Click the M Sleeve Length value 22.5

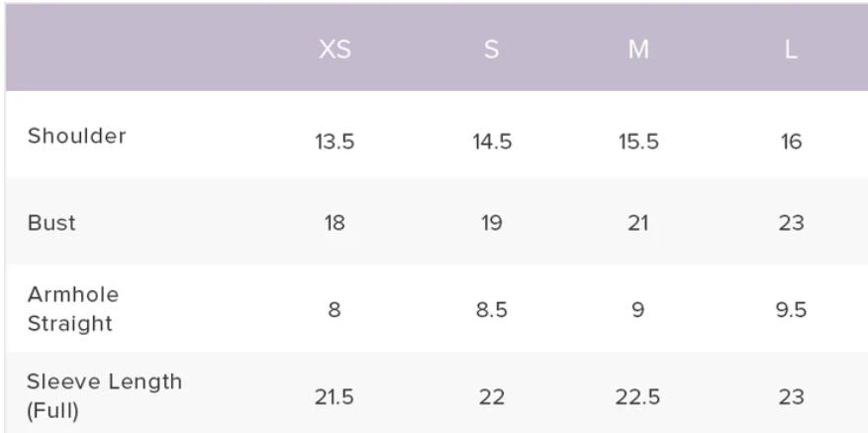coord(638,397)
